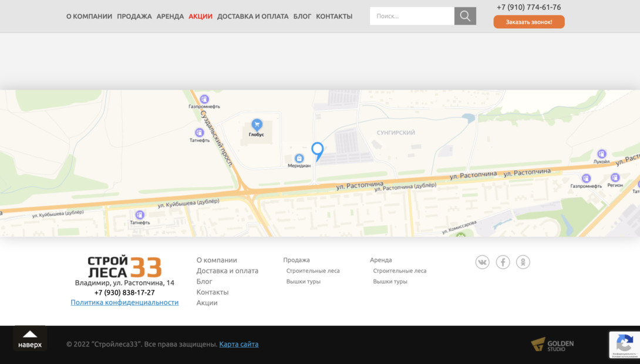Viewport: 640px width, 364px height.
Task: Open the VK social page icon
Action: 482,262
